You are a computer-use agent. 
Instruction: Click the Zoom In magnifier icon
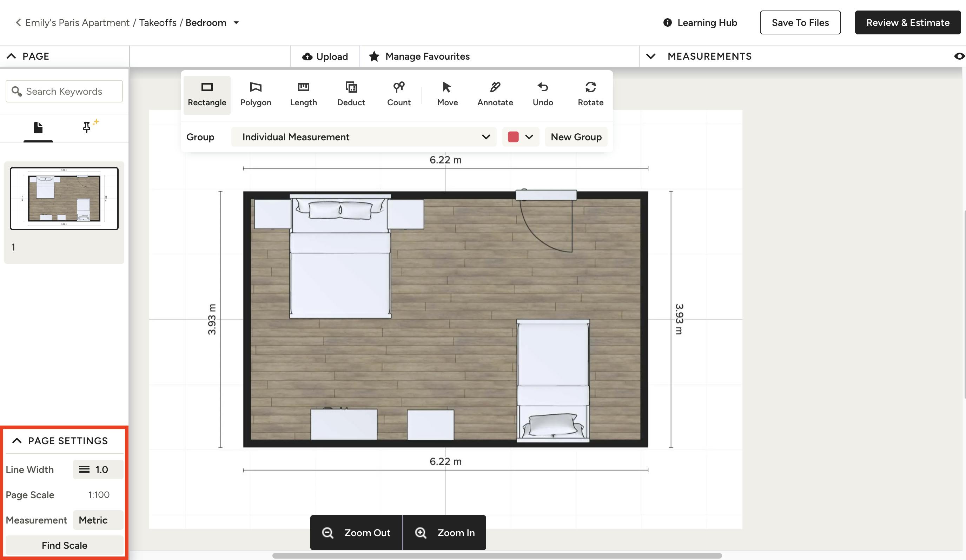tap(421, 533)
